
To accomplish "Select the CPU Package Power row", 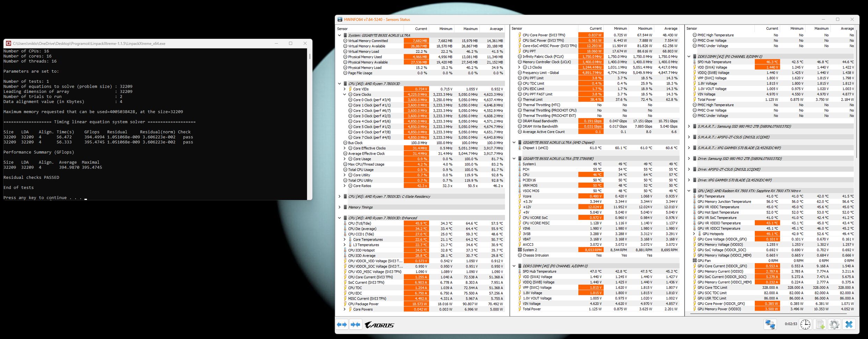I will coord(421,304).
